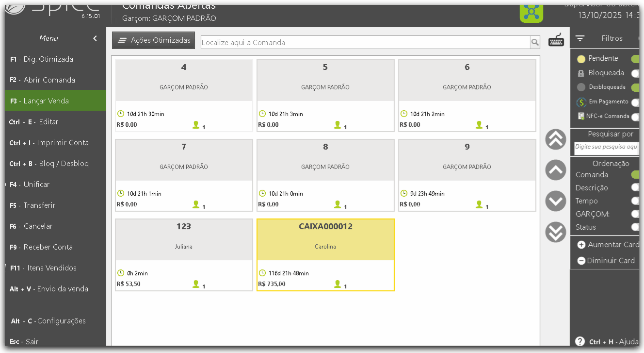Select the comanda 6 card header
Image resolution: width=644 pixels, height=353 pixels.
(x=467, y=81)
